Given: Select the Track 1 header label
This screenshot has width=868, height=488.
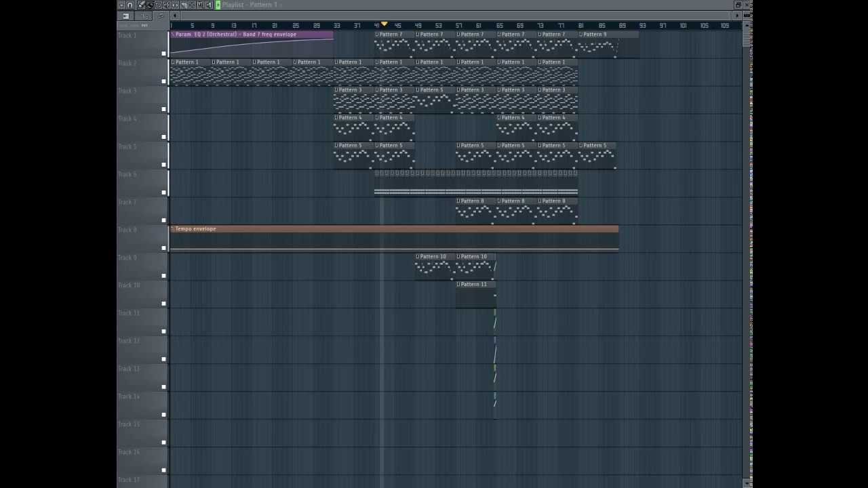Looking at the screenshot, I should [x=127, y=35].
